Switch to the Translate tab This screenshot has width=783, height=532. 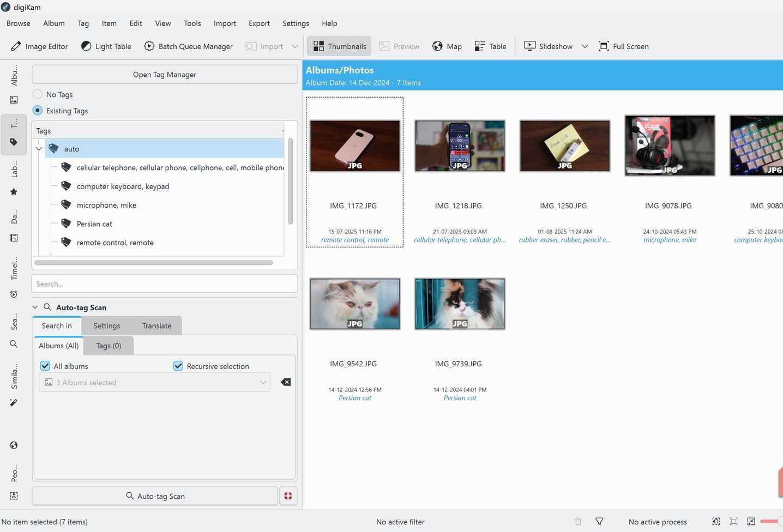coord(156,325)
